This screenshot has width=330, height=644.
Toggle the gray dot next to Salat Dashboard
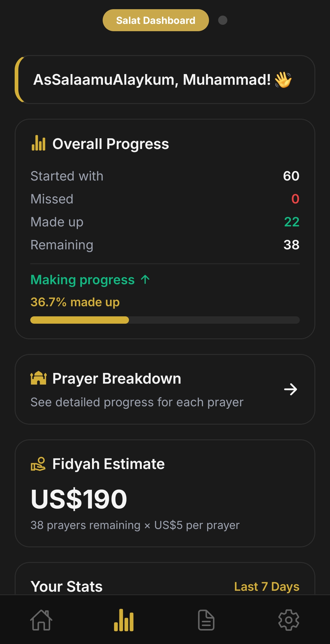pos(223,20)
